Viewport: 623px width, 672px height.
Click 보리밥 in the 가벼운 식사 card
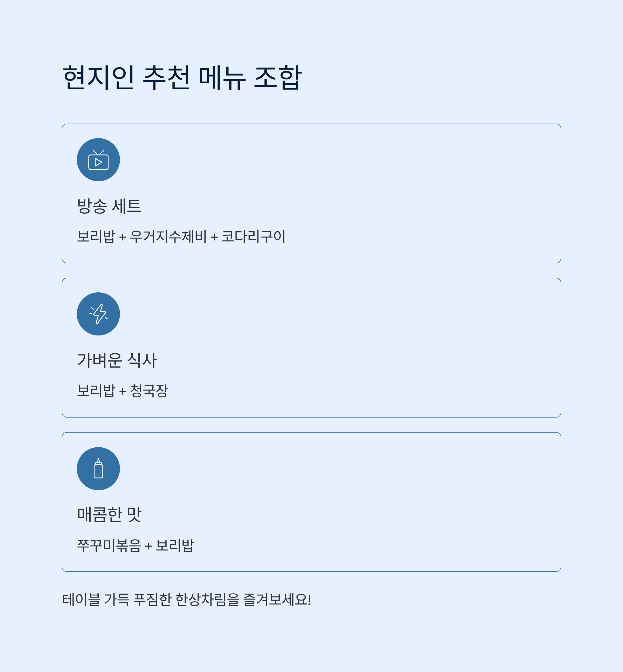coord(96,391)
